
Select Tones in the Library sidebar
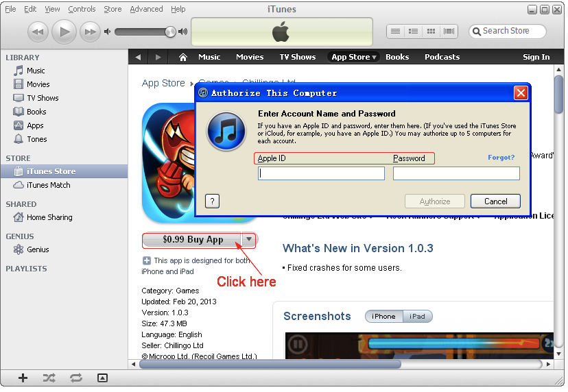(x=36, y=140)
